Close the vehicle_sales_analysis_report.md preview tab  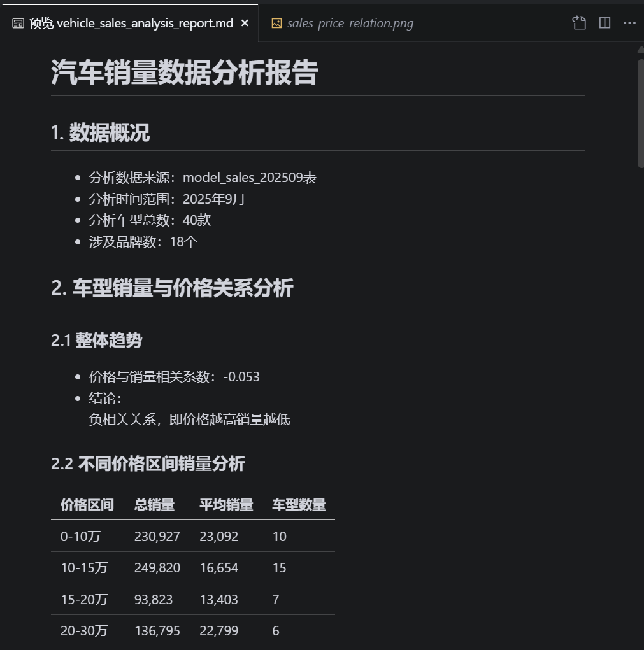pos(245,23)
